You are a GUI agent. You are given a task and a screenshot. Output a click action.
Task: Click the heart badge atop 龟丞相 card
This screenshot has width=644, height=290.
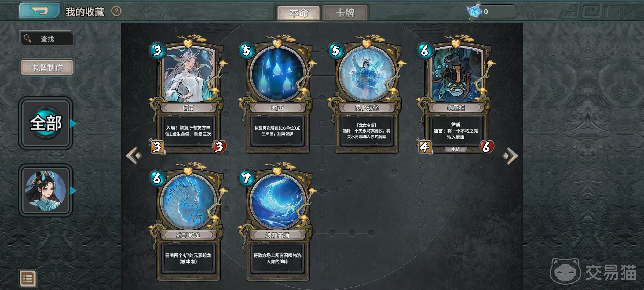tap(456, 43)
